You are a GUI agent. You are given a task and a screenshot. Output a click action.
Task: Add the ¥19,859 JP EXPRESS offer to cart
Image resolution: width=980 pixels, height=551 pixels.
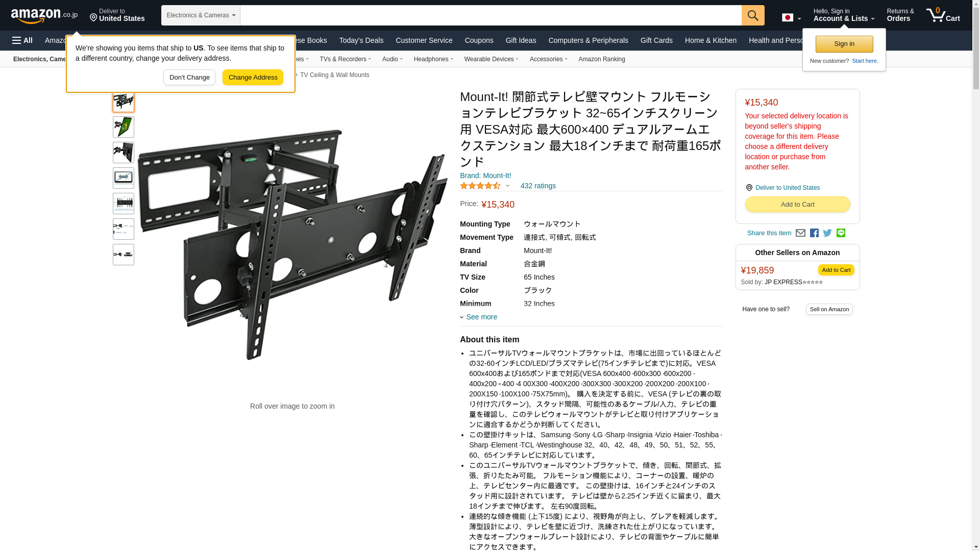click(836, 270)
